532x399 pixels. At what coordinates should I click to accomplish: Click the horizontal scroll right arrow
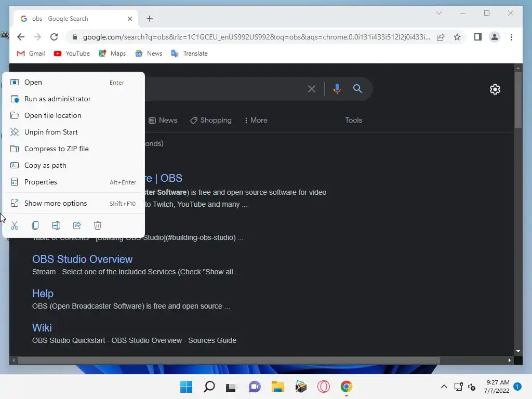click(510, 361)
